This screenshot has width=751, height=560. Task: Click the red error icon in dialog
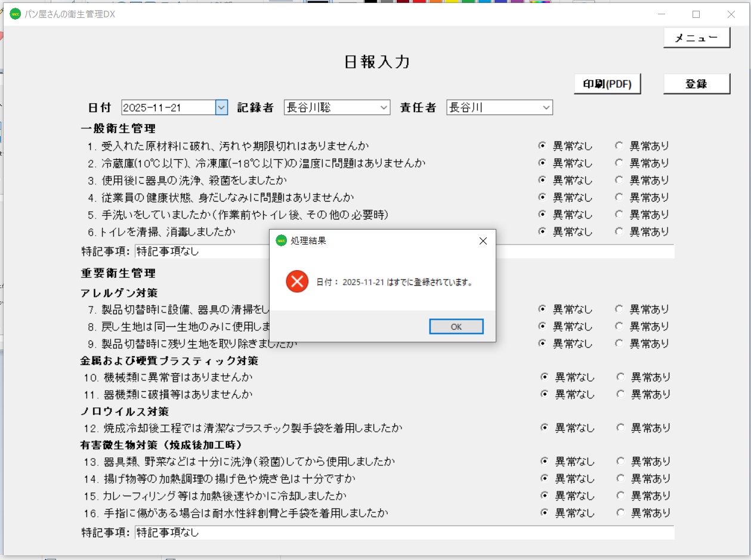pyautogui.click(x=296, y=281)
